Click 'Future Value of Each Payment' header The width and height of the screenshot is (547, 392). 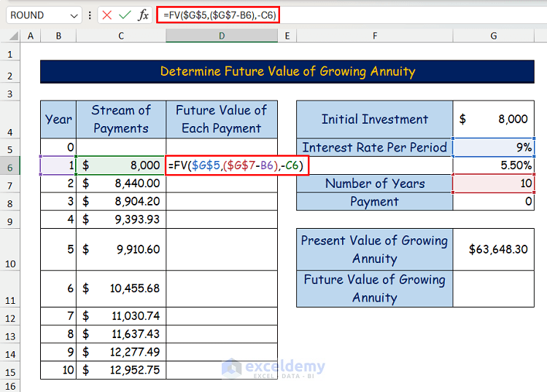[x=222, y=119]
